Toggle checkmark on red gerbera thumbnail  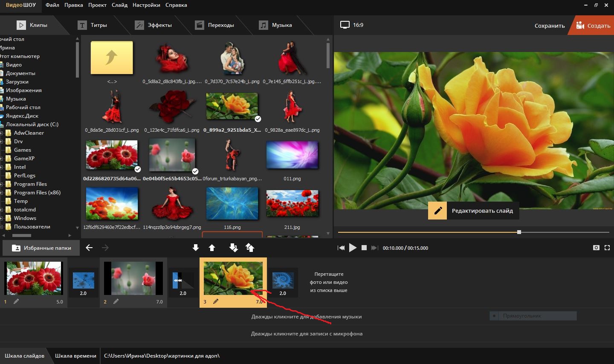pyautogui.click(x=138, y=169)
